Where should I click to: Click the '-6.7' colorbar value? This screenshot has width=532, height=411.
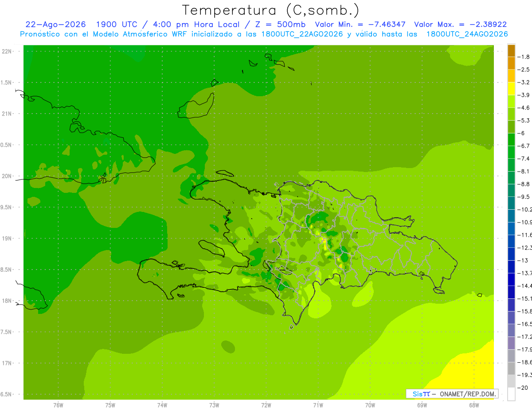[524, 146]
